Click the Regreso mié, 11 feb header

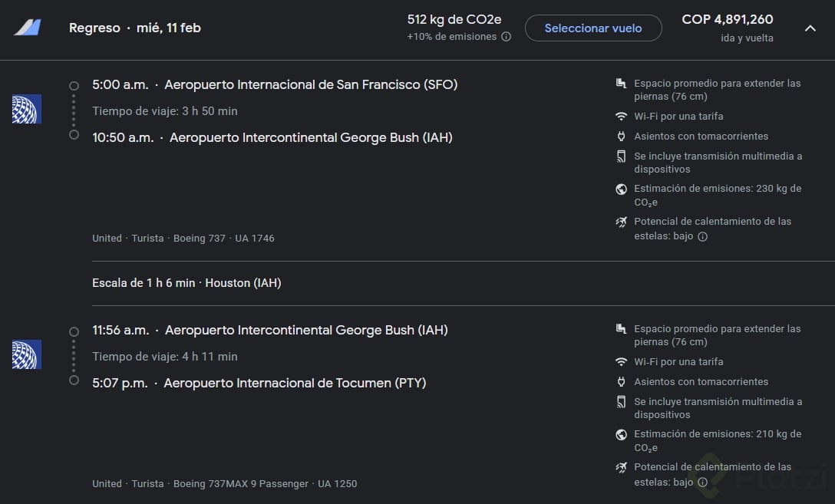click(x=134, y=28)
